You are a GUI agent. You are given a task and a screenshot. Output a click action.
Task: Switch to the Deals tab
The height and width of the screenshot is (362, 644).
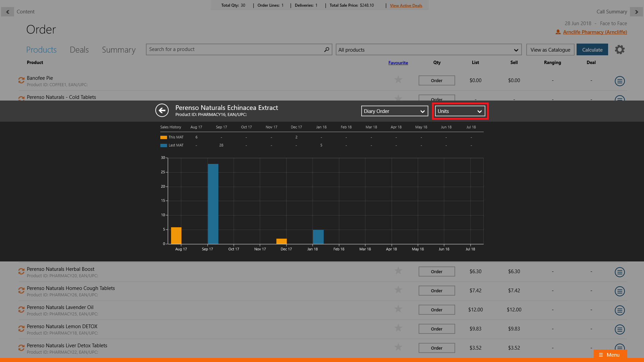[79, 50]
